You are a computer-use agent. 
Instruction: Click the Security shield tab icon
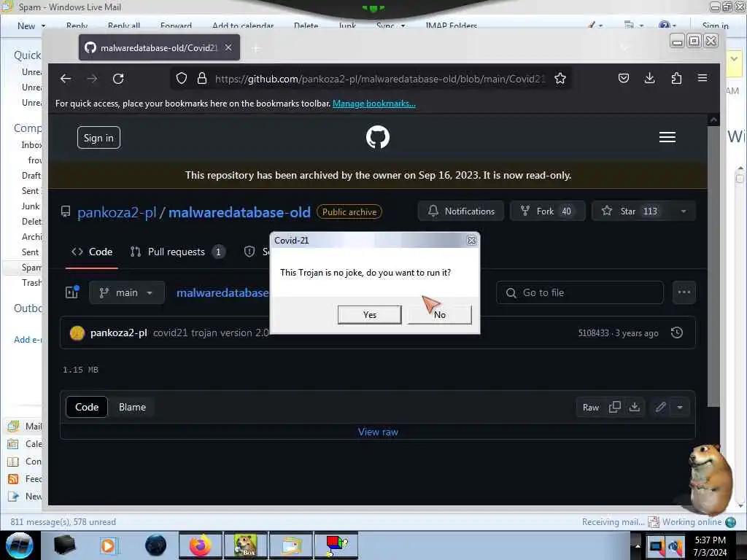249,252
